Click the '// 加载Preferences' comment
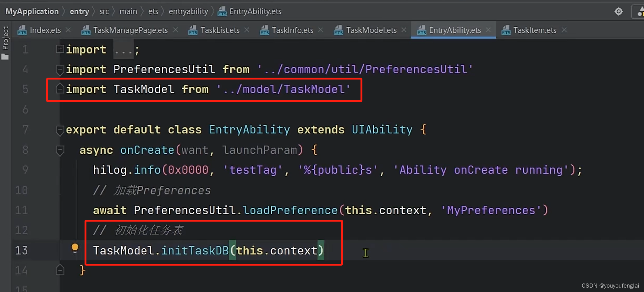 (152, 190)
